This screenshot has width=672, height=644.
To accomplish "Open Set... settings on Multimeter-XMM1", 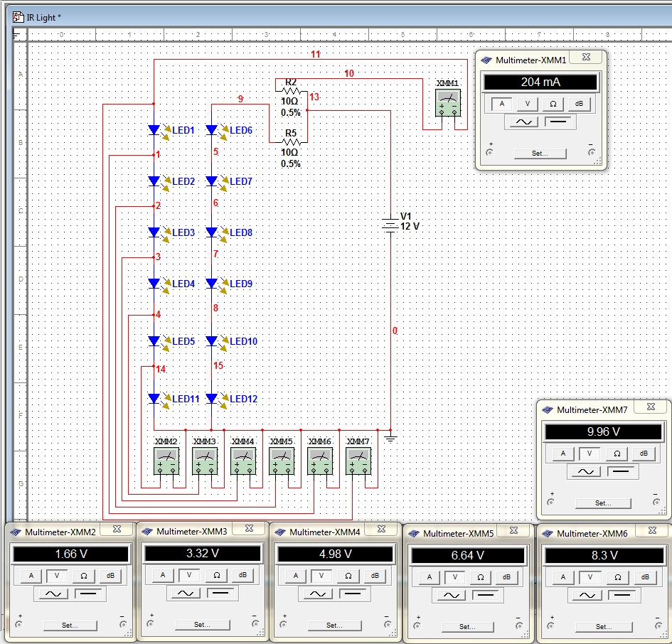I will point(540,154).
